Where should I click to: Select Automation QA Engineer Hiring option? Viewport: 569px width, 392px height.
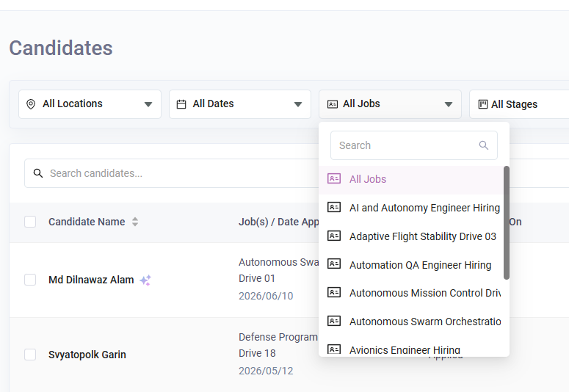[x=411, y=265]
